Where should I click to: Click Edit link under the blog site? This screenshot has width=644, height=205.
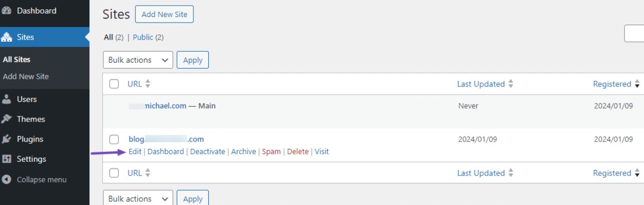coord(135,151)
